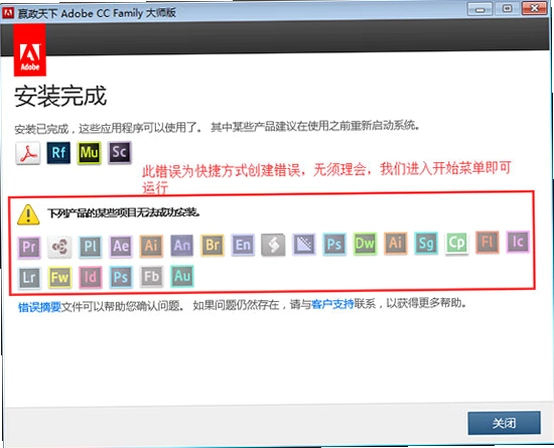This screenshot has height=448, width=554.
Task: Select the Sg SpeedGrade icon
Action: click(x=426, y=243)
